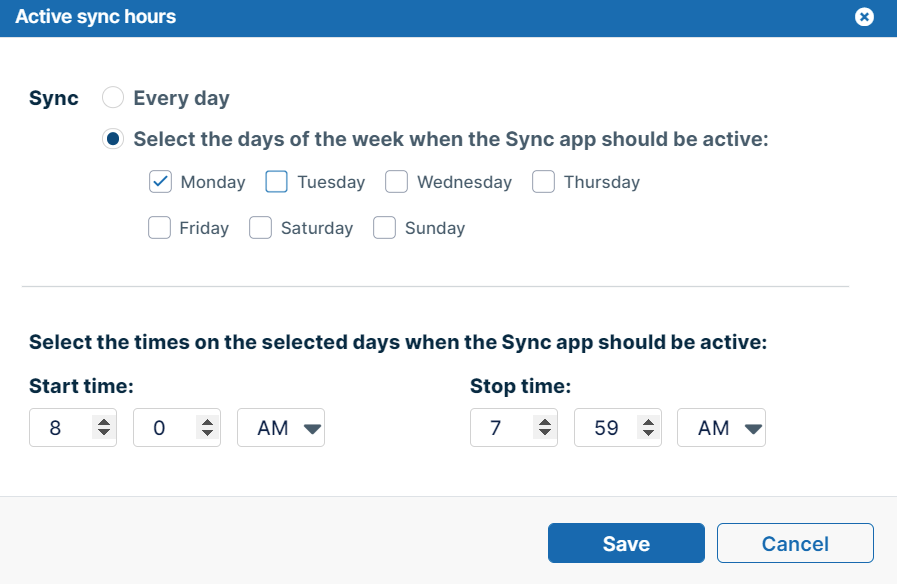Click the stop hour stepper arrows

tap(544, 428)
